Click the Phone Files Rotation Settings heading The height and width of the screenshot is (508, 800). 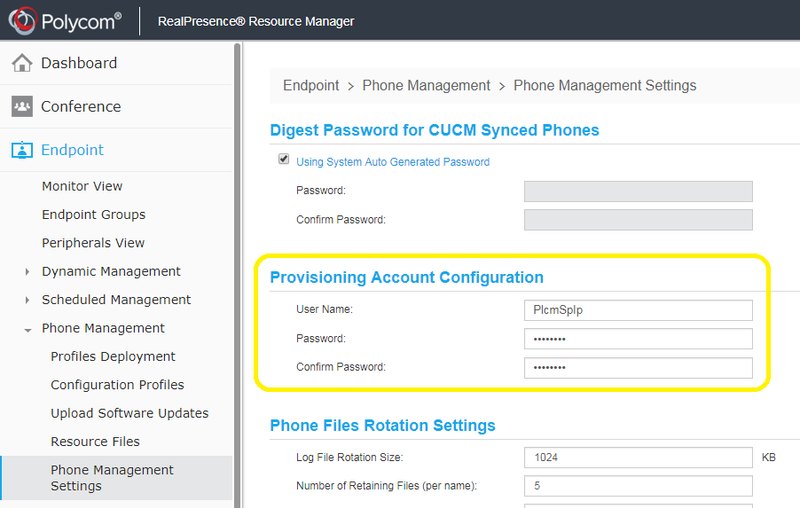coord(383,425)
